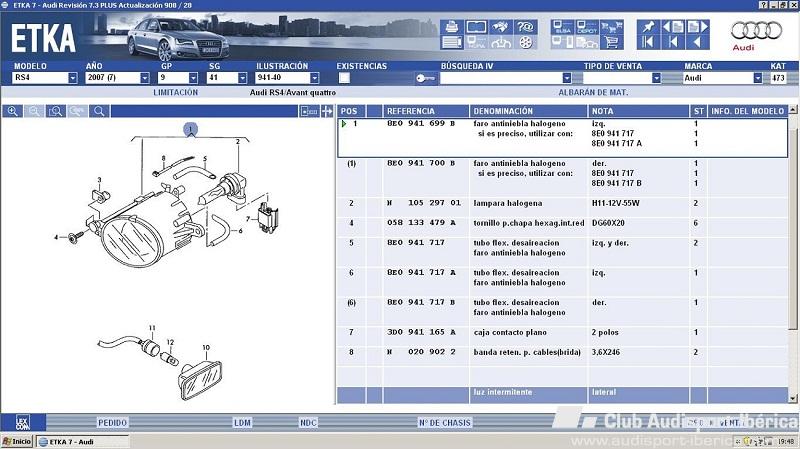Screen dimensions: 800x449
Task: Open the DEPOT icon
Action: pos(587,27)
